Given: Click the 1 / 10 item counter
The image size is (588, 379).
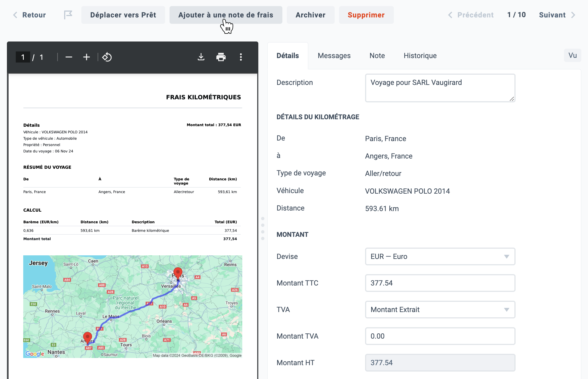Looking at the screenshot, I should (516, 15).
